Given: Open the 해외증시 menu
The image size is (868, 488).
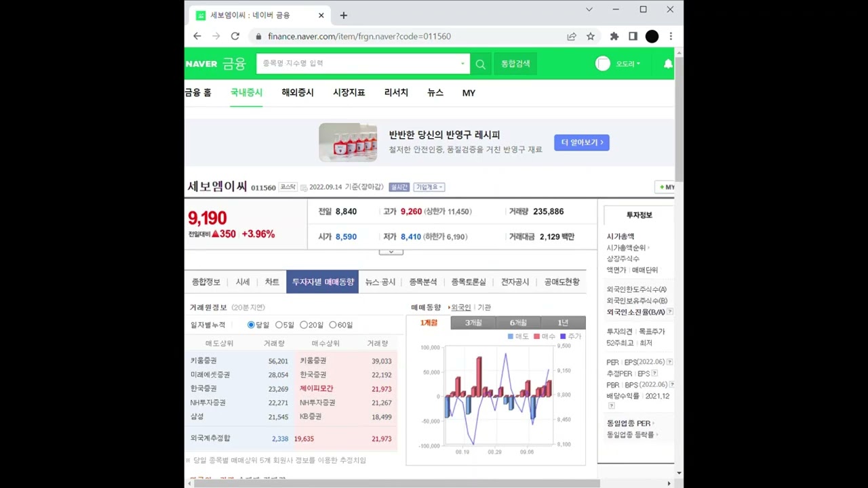Looking at the screenshot, I should 298,93.
